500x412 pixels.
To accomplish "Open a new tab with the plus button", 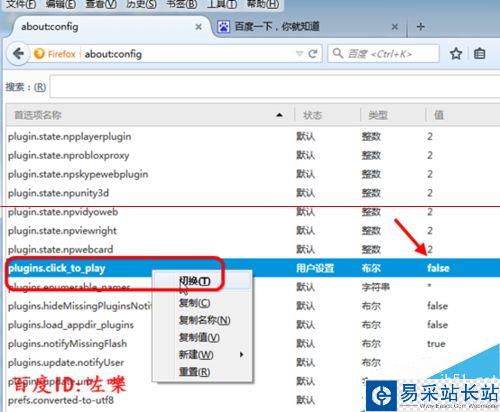I will (x=421, y=27).
